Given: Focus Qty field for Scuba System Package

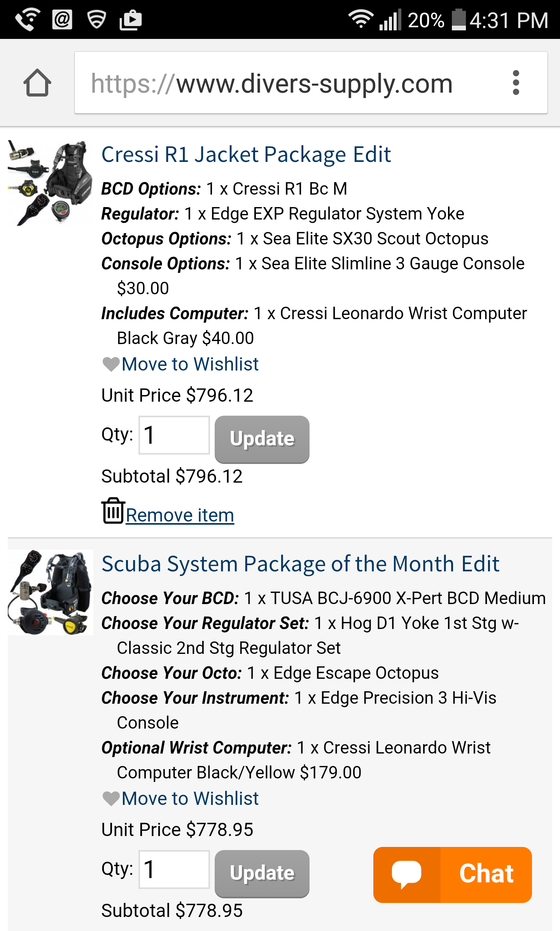Looking at the screenshot, I should pyautogui.click(x=174, y=870).
